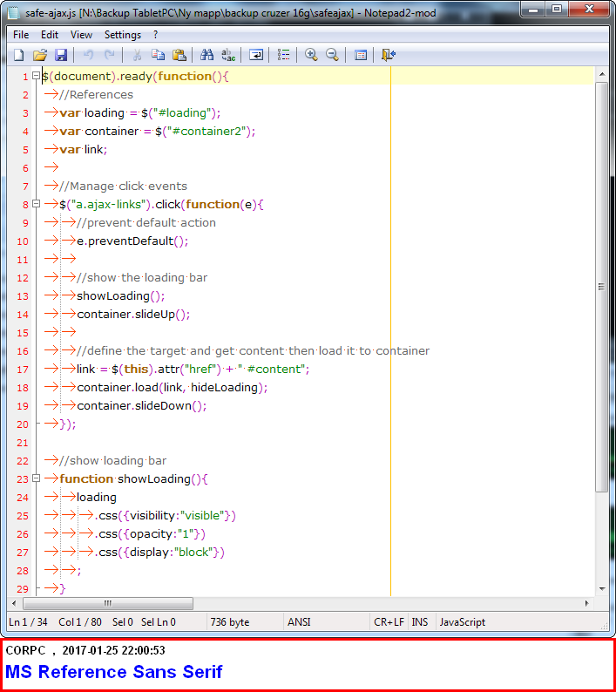
Task: Collapse the showLoading function fold at line 23
Action: 36,479
